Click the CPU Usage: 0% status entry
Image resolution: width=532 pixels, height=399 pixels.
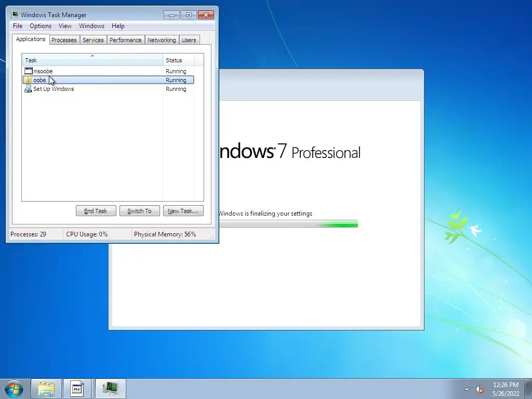click(x=87, y=234)
